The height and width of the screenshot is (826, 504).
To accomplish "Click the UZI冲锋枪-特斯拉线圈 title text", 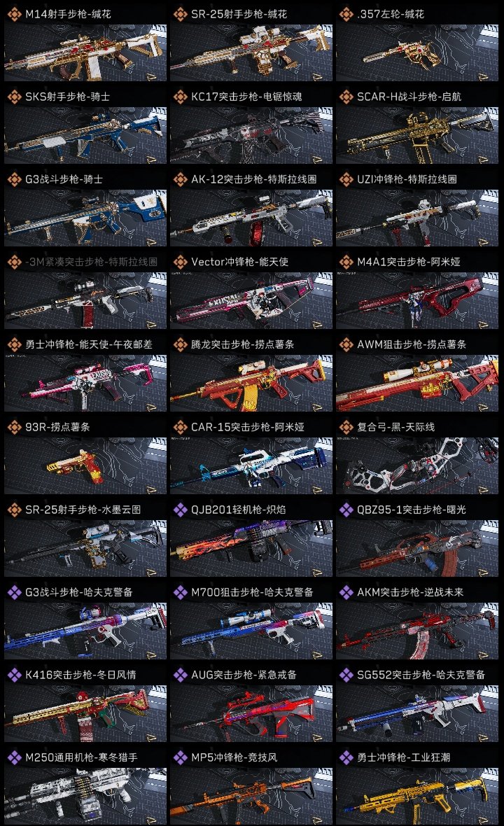I will pyautogui.click(x=407, y=179).
